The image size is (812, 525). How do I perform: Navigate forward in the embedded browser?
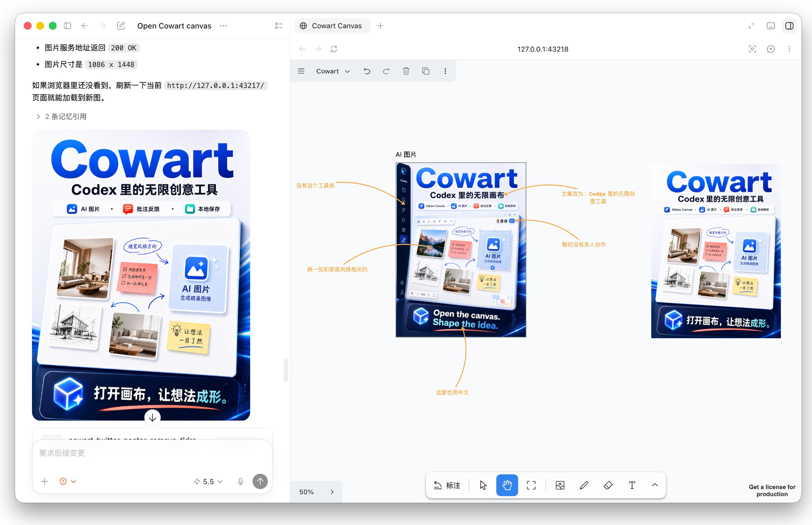(x=318, y=49)
